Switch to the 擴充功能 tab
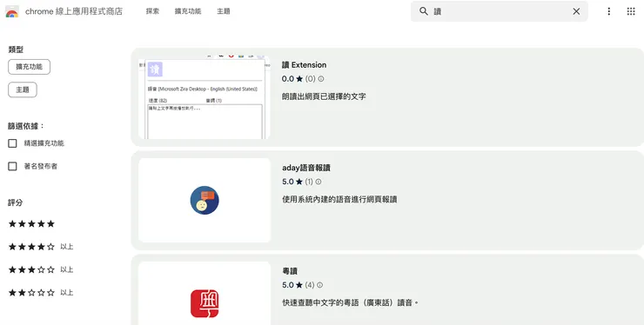This screenshot has height=325, width=644. tap(188, 11)
